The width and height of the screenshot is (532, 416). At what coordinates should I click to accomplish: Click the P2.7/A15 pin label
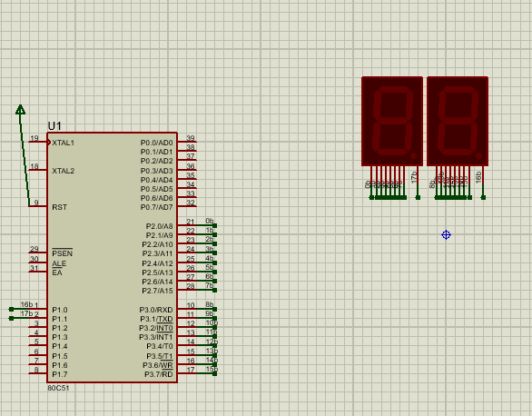[x=157, y=292]
